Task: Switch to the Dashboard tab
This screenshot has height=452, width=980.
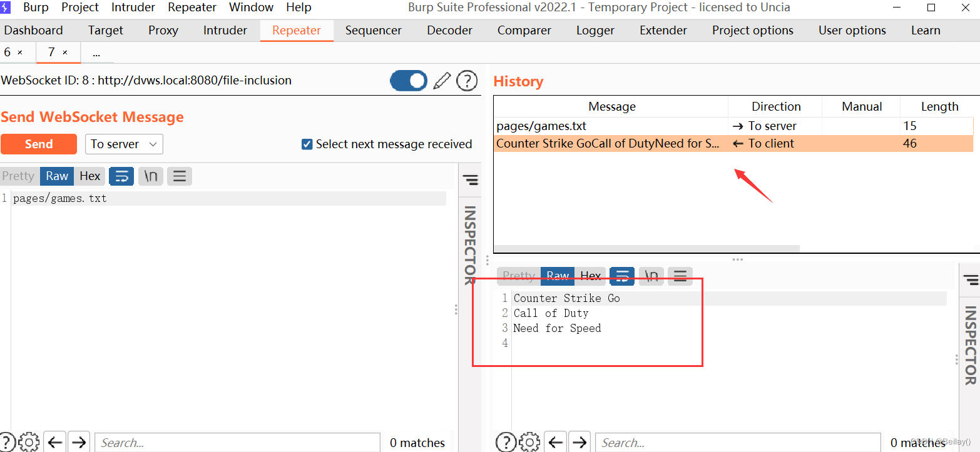Action: (34, 31)
